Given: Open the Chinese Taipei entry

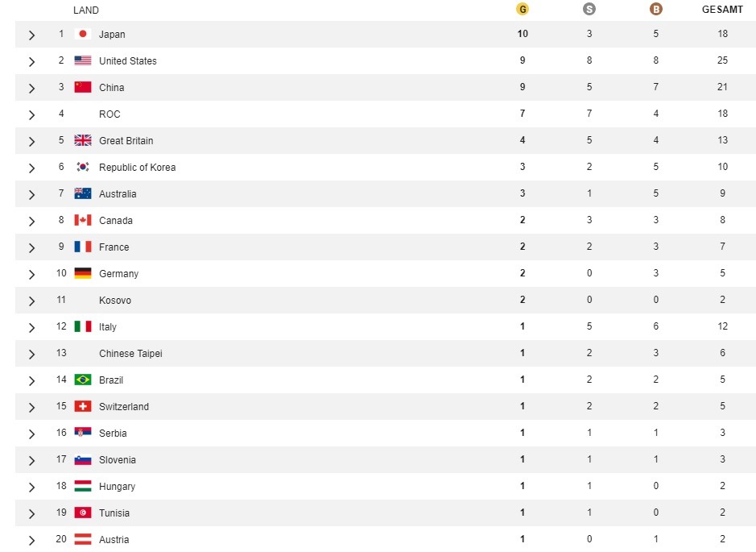Looking at the screenshot, I should click(130, 353).
